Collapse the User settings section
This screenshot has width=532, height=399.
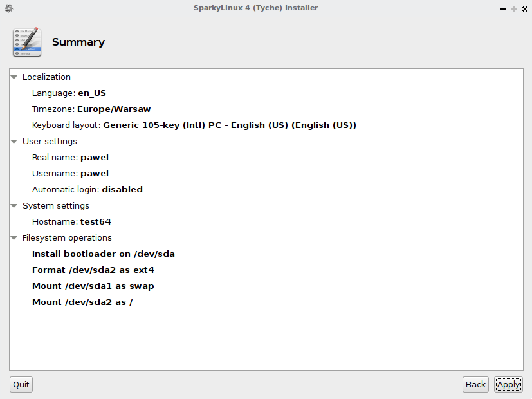click(14, 142)
